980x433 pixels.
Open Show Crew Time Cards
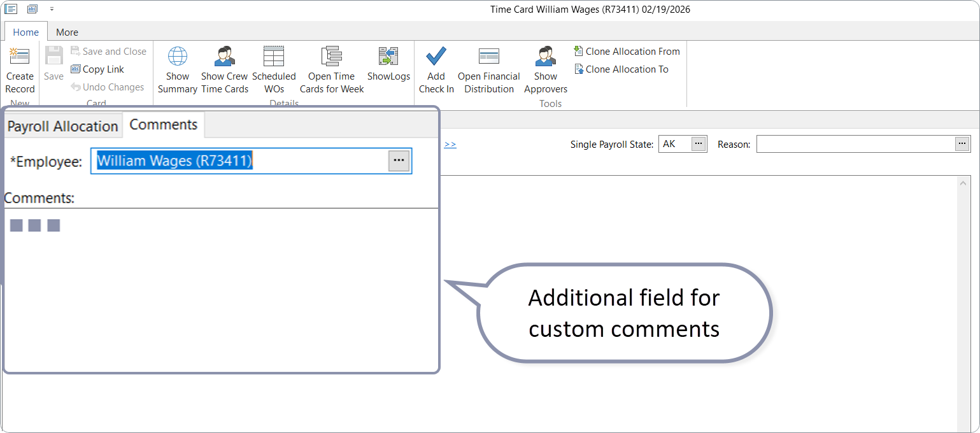[x=225, y=69]
